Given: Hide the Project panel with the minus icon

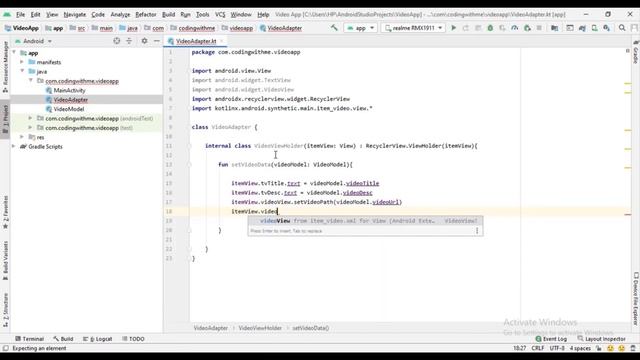Looking at the screenshot, I should (x=157, y=41).
